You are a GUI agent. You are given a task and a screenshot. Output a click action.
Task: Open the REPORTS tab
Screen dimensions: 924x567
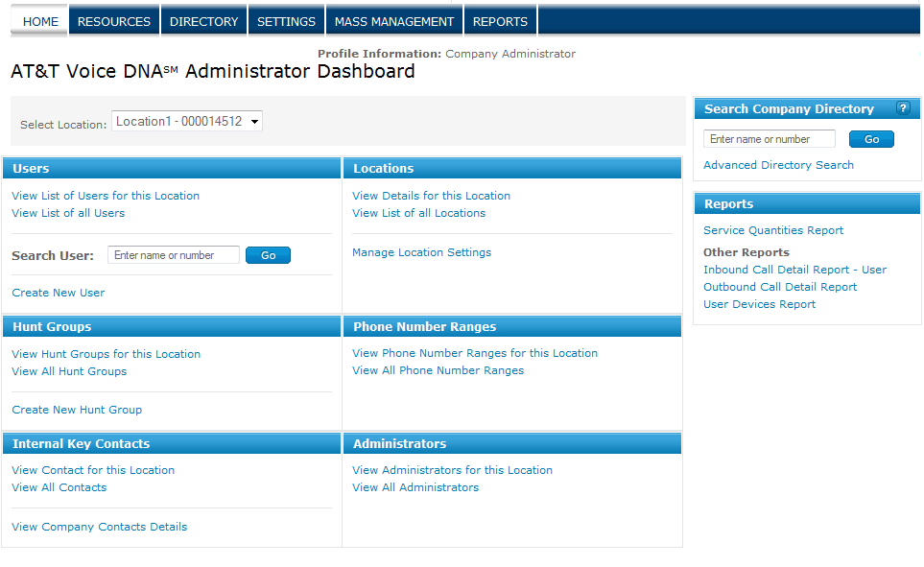click(500, 22)
